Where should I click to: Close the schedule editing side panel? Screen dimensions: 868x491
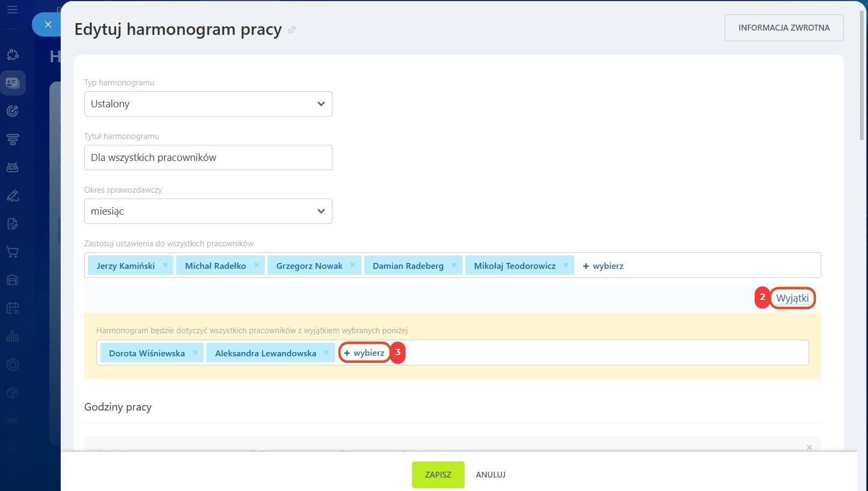[48, 25]
